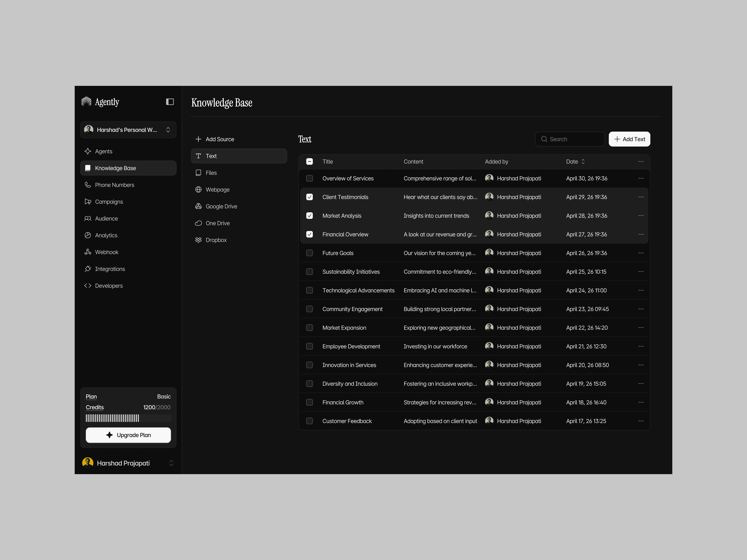This screenshot has width=747, height=560.
Task: Open the Innovation in Services entry
Action: tap(349, 365)
